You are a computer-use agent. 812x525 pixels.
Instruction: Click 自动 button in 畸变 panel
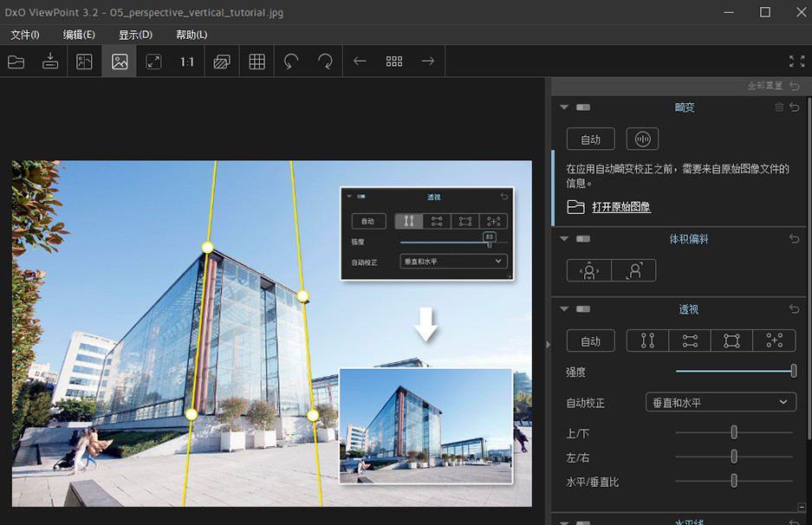(x=590, y=139)
